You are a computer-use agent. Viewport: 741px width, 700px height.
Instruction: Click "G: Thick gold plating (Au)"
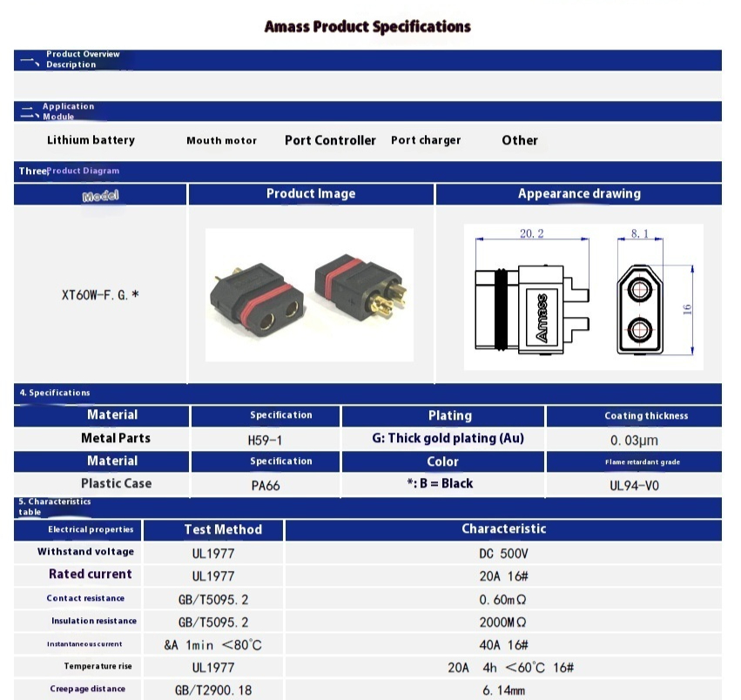448,439
